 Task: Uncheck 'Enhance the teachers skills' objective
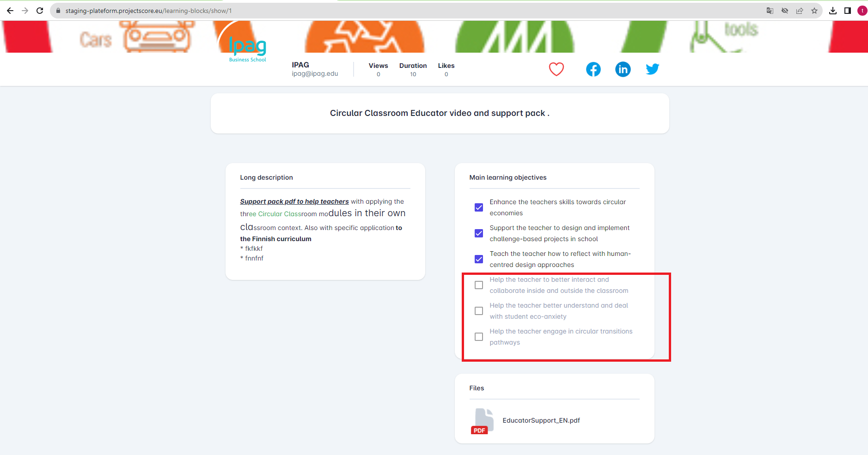(x=479, y=207)
